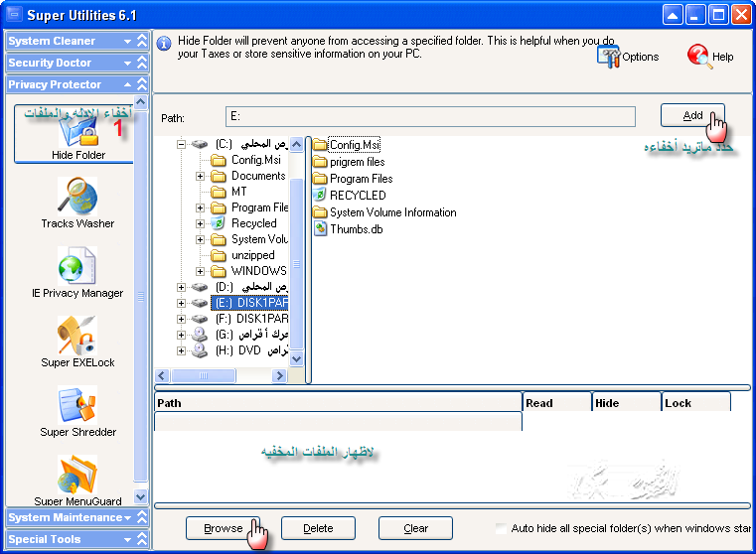Click the title bar up-arrow button
This screenshot has width=756, height=554.
(673, 15)
